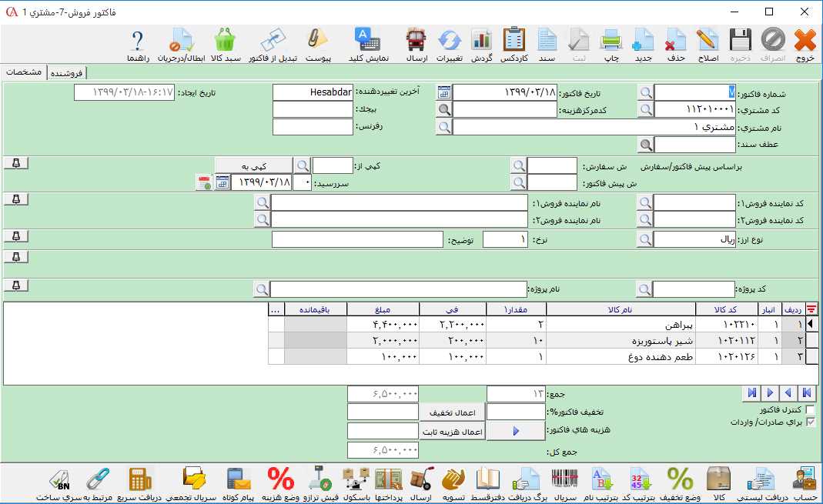Click the کپی به button
Screen dimensions: 823x504
[x=253, y=165]
